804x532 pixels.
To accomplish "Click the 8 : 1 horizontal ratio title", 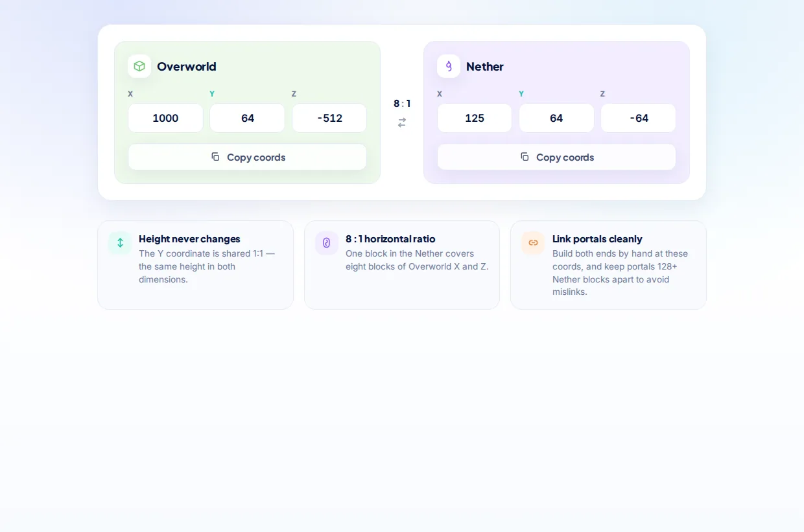I will [x=390, y=238].
